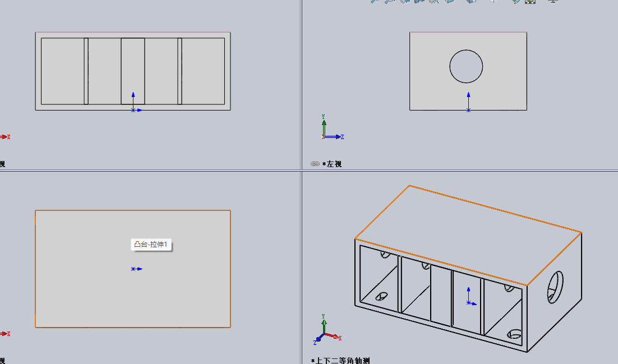This screenshot has width=618, height=364.
Task: Click the 凸台-拉伸1 tooltip label
Action: pos(151,245)
